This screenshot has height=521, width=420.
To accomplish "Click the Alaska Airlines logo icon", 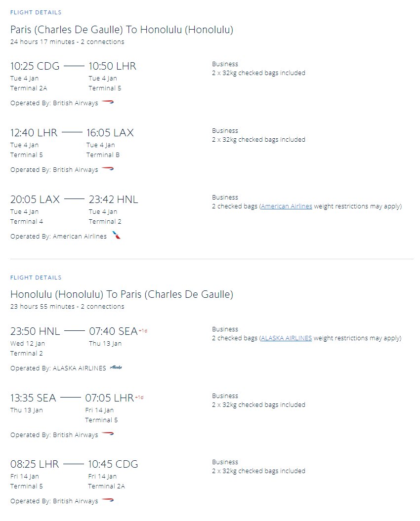I will click(x=116, y=367).
